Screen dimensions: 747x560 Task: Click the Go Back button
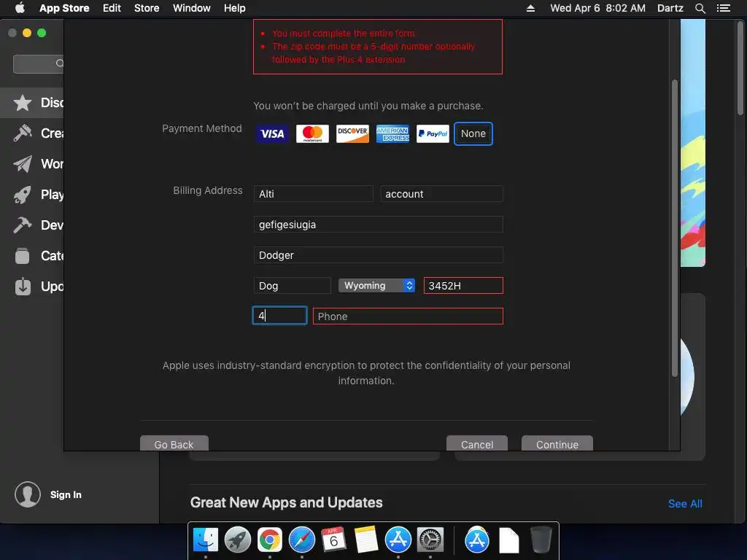[174, 443]
